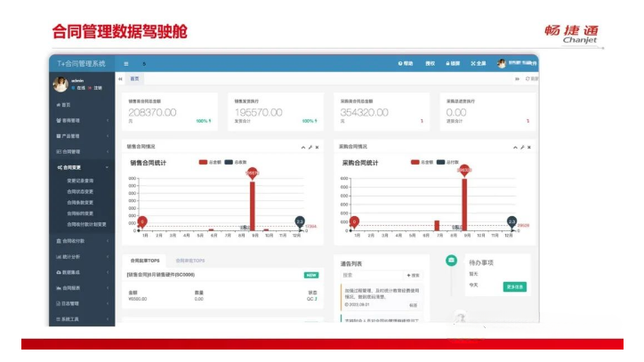
Task: Click the green NEW badge
Action: pyautogui.click(x=311, y=276)
